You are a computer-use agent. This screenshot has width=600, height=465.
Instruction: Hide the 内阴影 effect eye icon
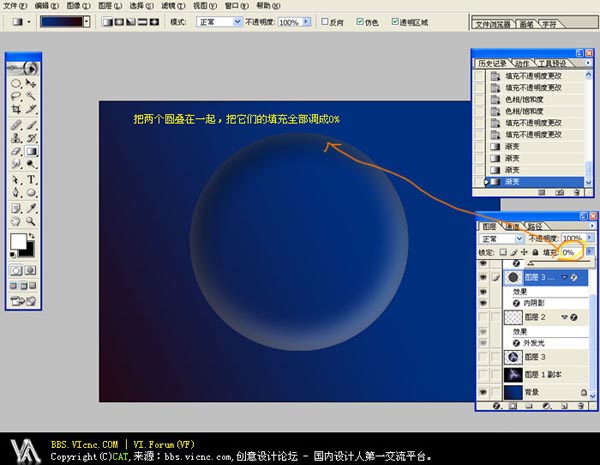pos(483,303)
